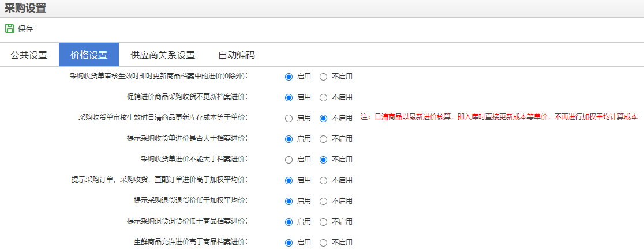Image resolution: width=644 pixels, height=250 pixels.
Task: Select 不启用 for 提示采购收货单进价是否大于档案进价
Action: [323, 139]
